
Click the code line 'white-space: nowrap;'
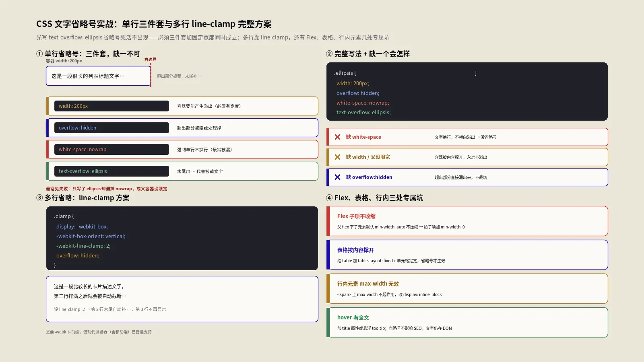coord(363,103)
